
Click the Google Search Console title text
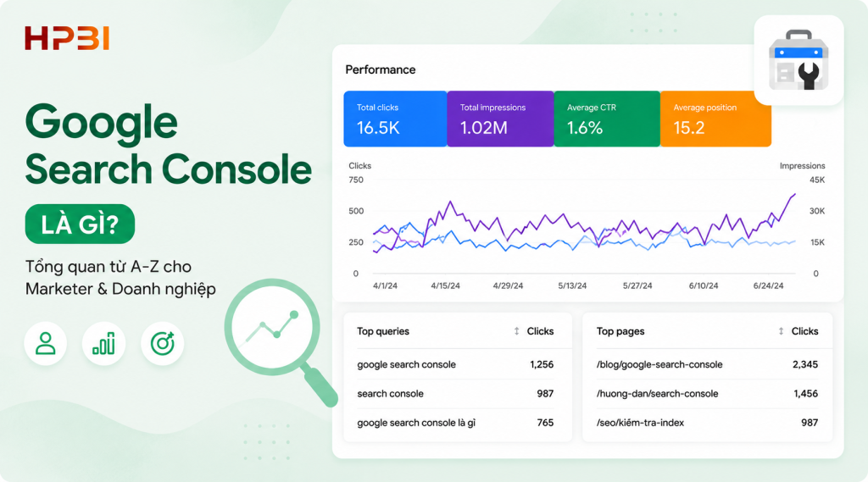169,145
